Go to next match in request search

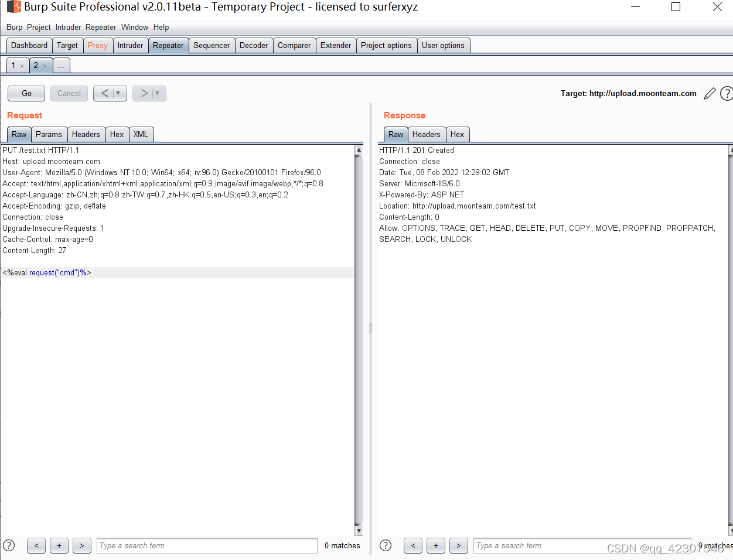[82, 545]
